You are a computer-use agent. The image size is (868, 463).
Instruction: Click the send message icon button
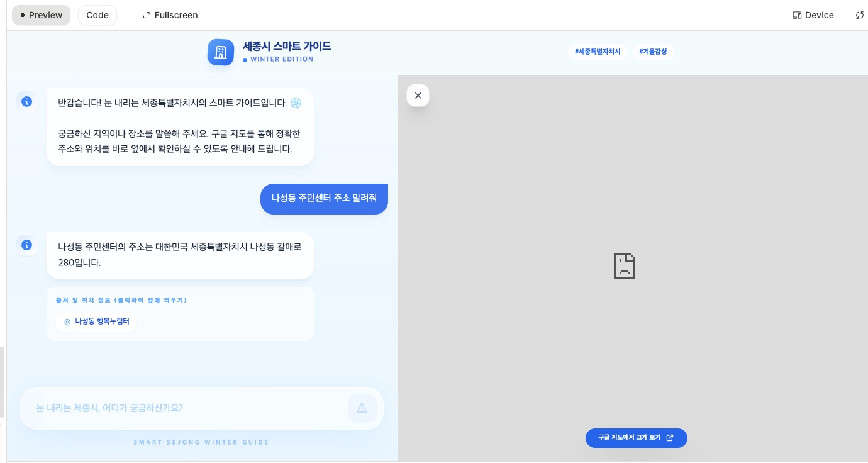(362, 408)
